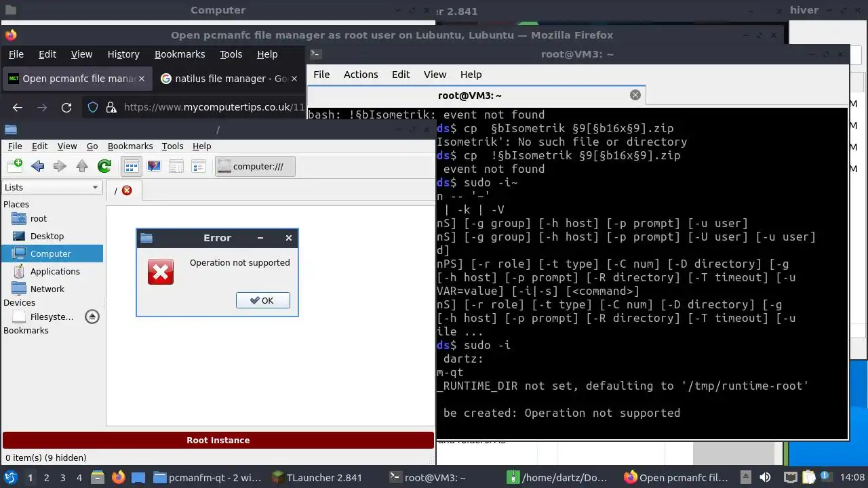The width and height of the screenshot is (868, 488).
Task: Open the File menu in pcmanfm file manager
Action: click(x=15, y=146)
